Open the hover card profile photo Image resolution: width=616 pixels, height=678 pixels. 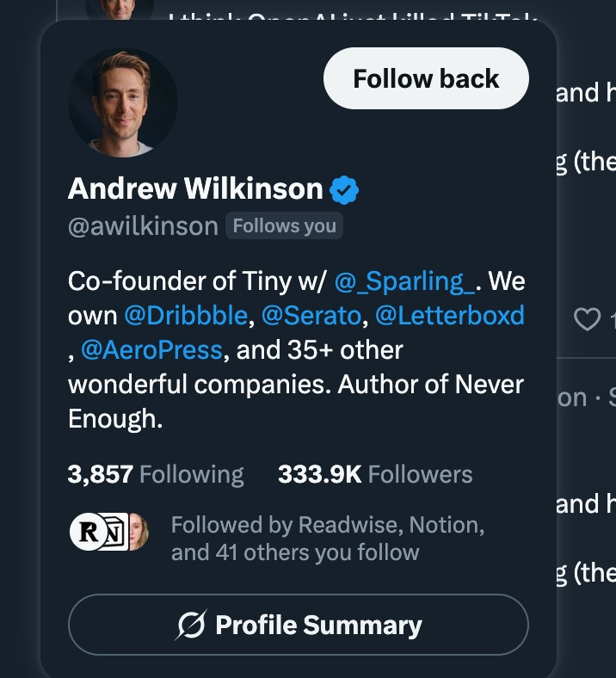(x=122, y=102)
